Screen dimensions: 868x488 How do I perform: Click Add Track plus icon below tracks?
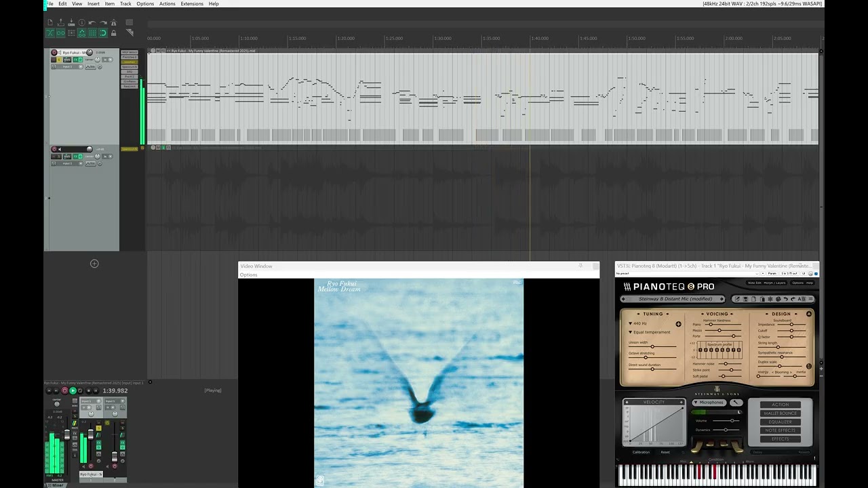click(x=94, y=264)
